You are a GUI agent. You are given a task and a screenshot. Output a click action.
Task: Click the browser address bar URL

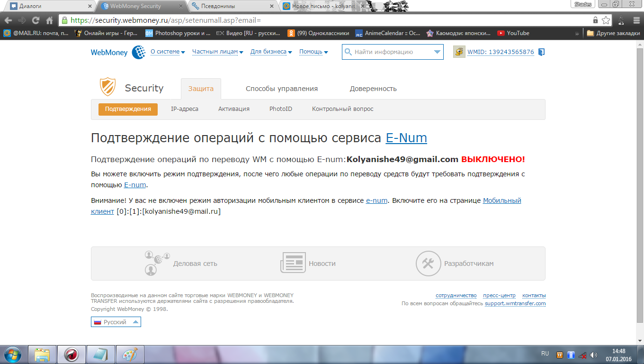(166, 20)
